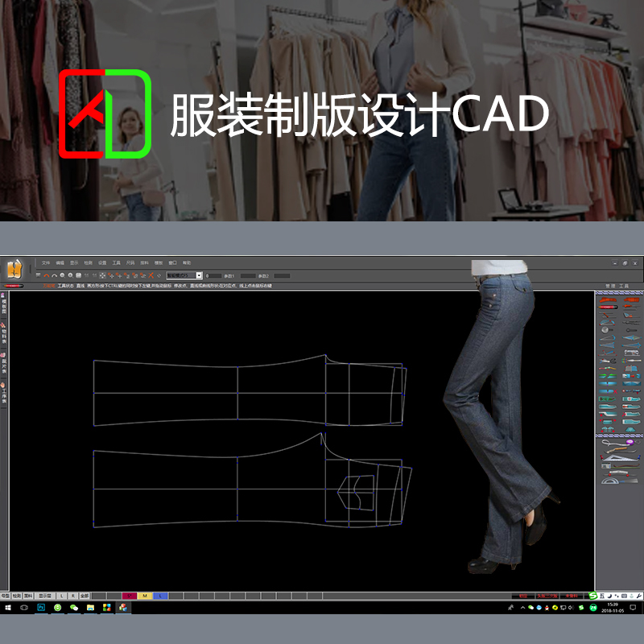644x644 pixels.
Task: Toggle the R side display button
Action: pos(72,596)
